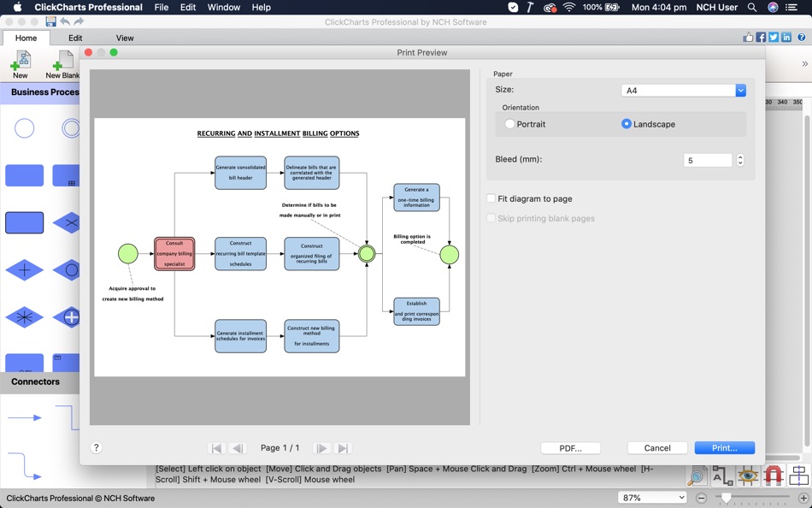The height and width of the screenshot is (508, 812).
Task: Open the Edit menu in menu bar
Action: coord(188,7)
